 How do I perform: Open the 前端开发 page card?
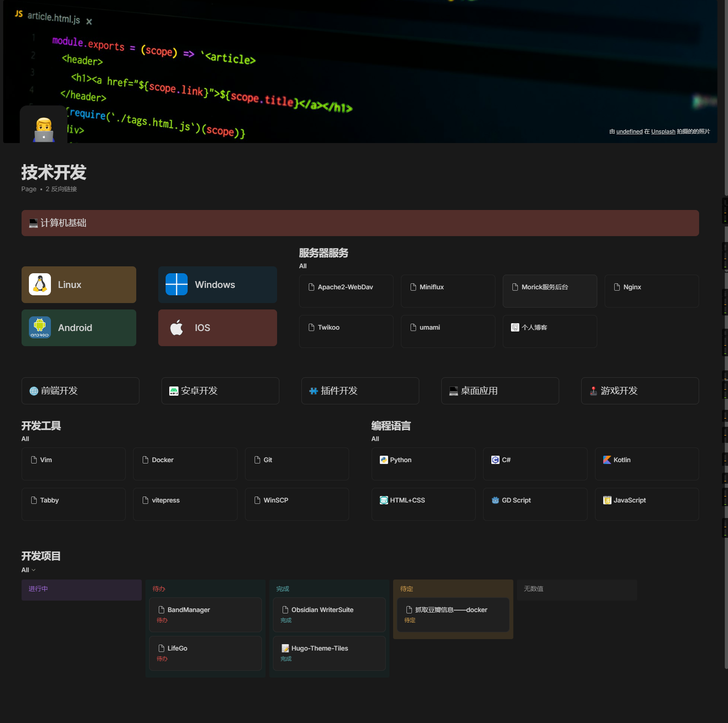[x=80, y=391]
